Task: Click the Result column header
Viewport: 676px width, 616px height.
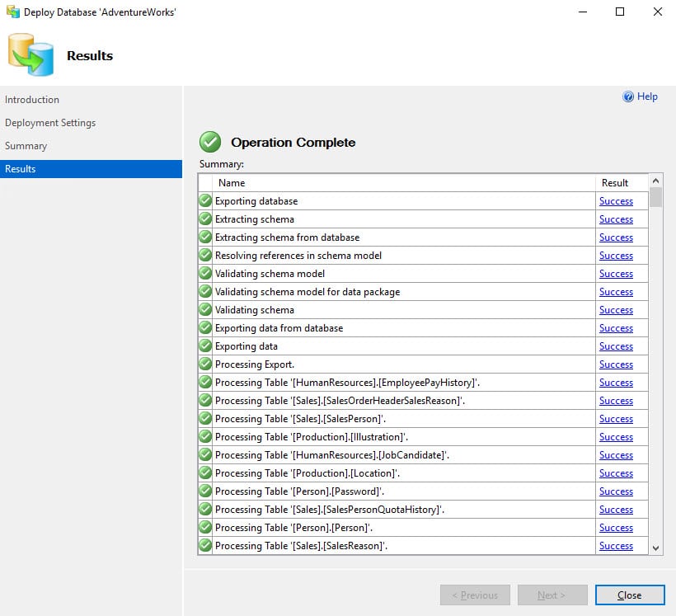Action: click(622, 183)
